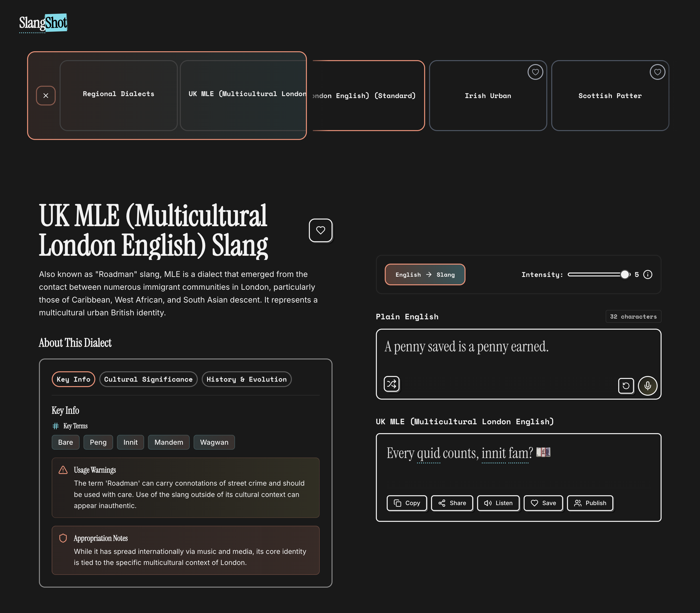700x613 pixels.
Task: Click the intensity info icon
Action: point(648,275)
